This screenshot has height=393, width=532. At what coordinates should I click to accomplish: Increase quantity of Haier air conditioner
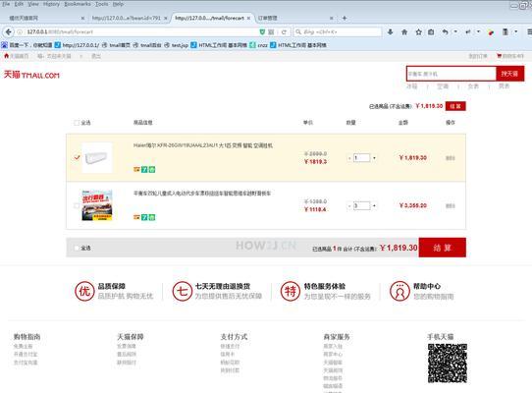(374, 158)
